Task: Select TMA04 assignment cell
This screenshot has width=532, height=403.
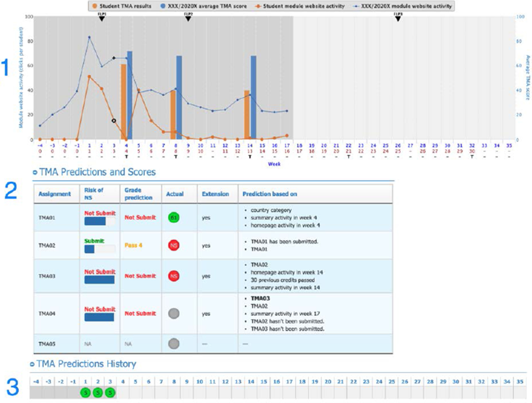Action: (x=56, y=314)
